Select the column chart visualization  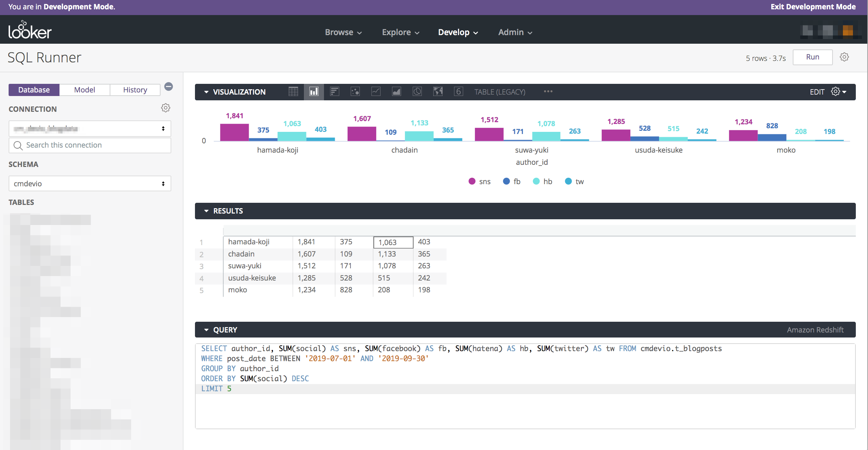tap(314, 92)
